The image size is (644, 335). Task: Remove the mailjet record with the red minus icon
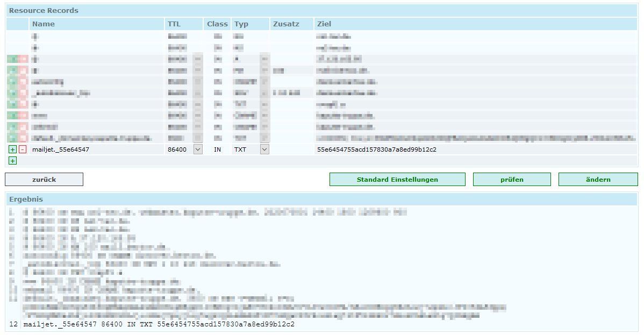pos(23,149)
